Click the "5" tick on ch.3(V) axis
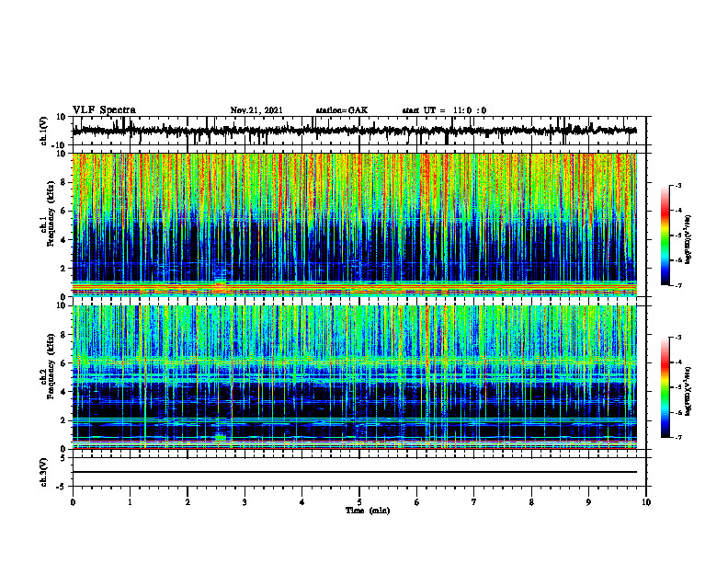This screenshot has height=563, width=728. click(x=64, y=458)
